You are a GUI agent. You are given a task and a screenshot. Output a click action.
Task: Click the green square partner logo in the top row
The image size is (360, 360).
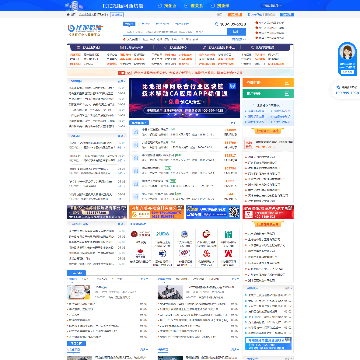[x=228, y=234]
